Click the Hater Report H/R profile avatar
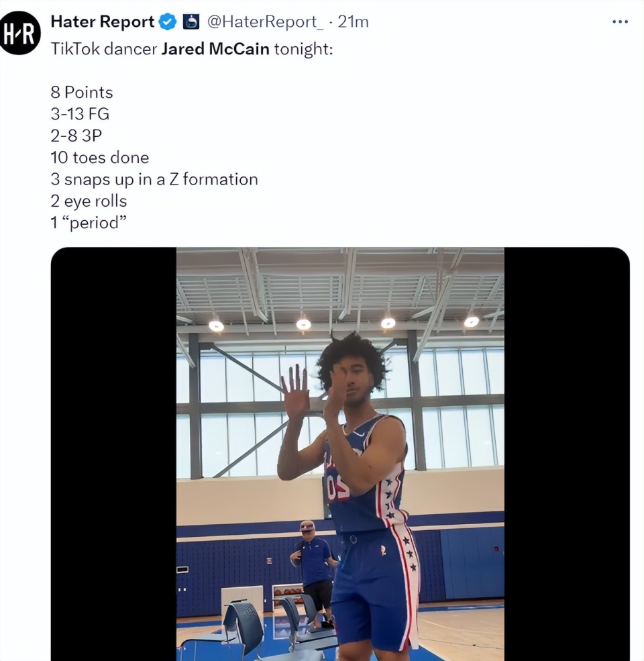 tap(20, 34)
